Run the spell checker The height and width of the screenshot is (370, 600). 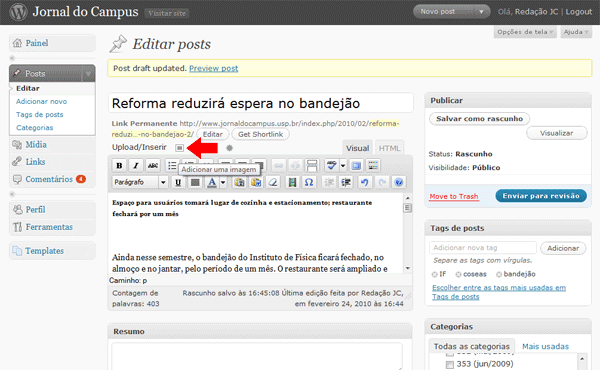331,166
